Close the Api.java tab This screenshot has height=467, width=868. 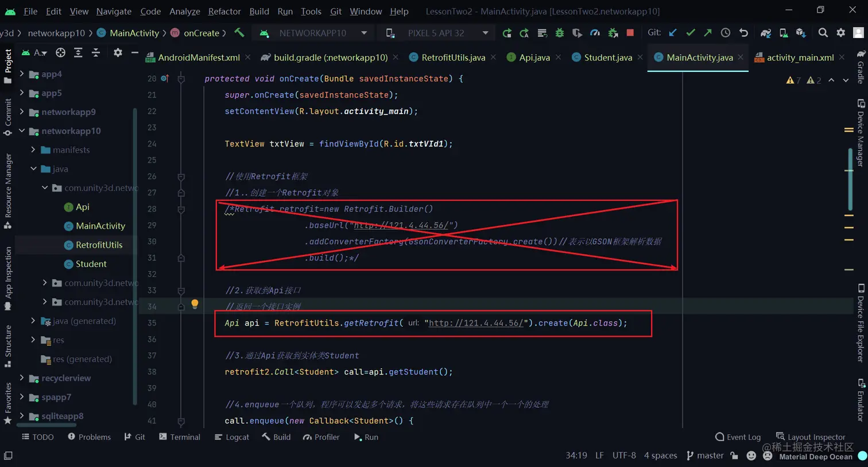pyautogui.click(x=558, y=57)
